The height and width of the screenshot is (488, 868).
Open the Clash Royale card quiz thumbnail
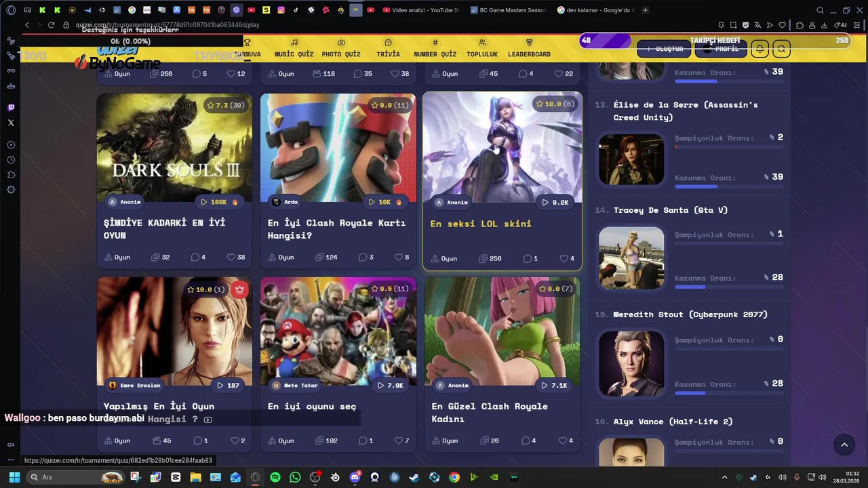[x=338, y=148]
